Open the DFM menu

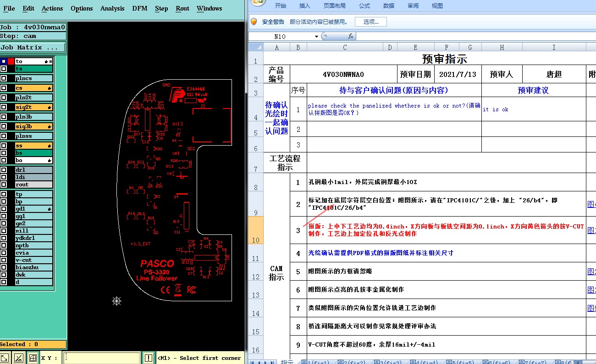pyautogui.click(x=140, y=8)
